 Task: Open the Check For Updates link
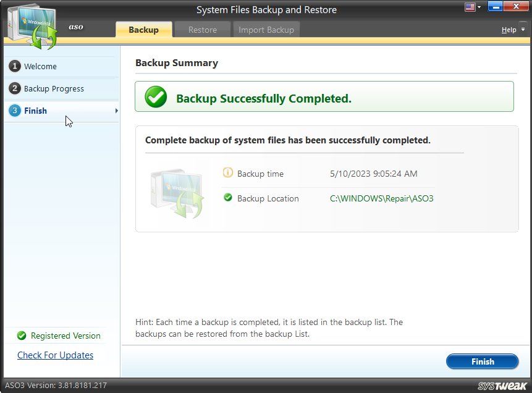click(55, 355)
